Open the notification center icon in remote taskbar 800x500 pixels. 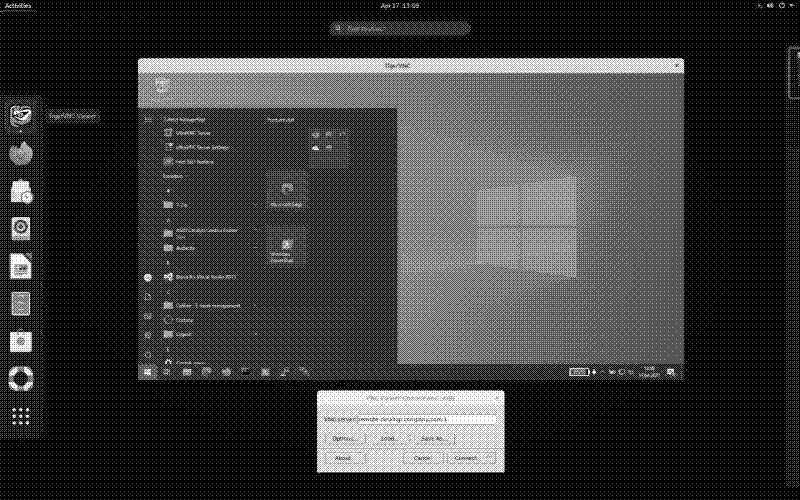point(671,372)
